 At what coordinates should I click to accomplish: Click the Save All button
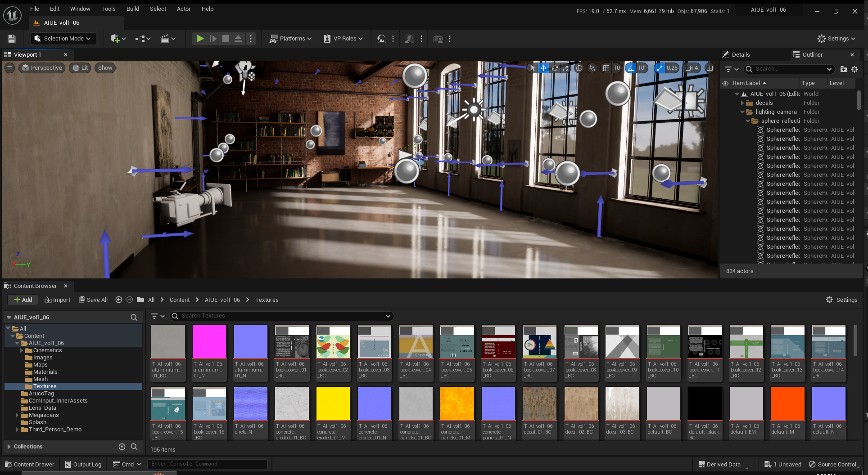93,300
